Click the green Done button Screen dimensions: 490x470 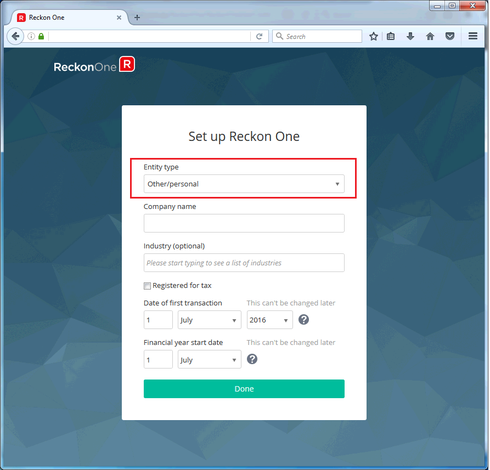tap(244, 389)
